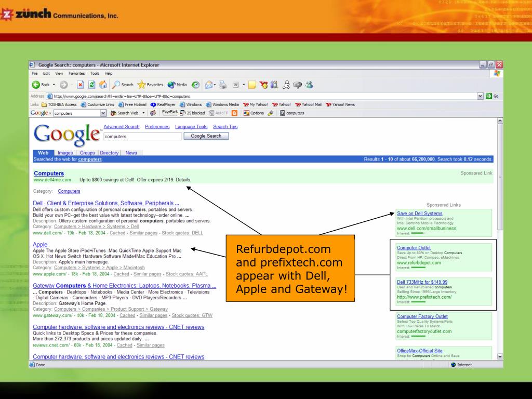The image size is (532, 399).
Task: Print the page with the printer icon
Action: tap(222, 85)
